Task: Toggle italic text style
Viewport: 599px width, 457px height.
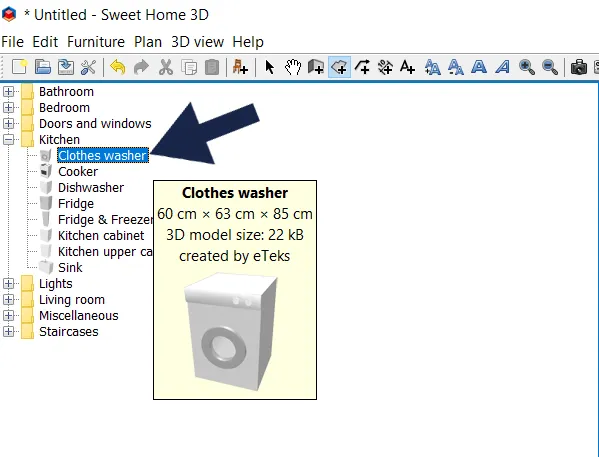Action: tap(503, 67)
